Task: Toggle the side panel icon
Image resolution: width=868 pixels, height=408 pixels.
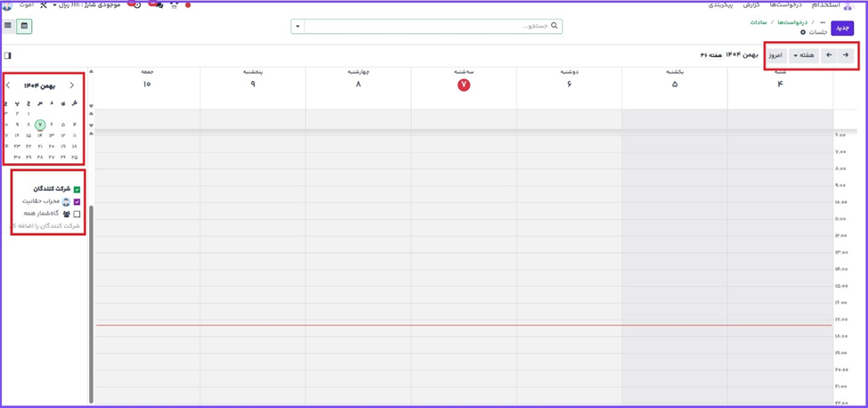Action: pos(8,55)
